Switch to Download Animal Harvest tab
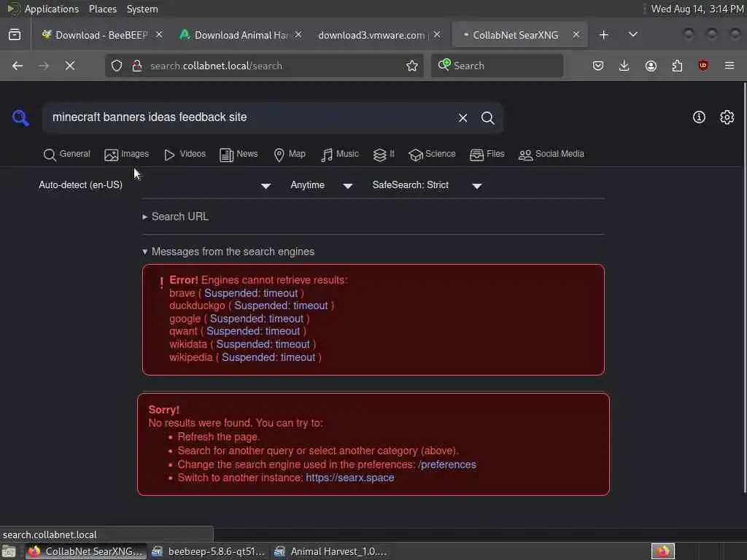The height and width of the screenshot is (560, 747). pos(241,35)
